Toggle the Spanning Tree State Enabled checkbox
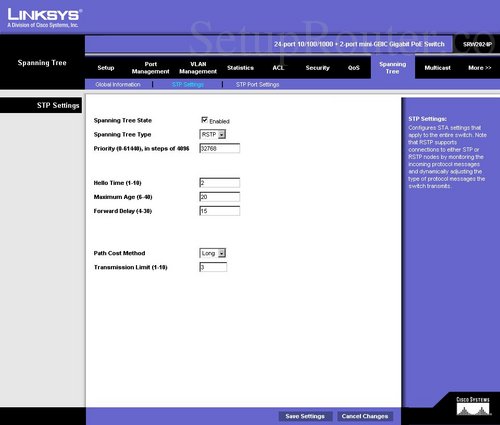The height and width of the screenshot is (425, 500). (x=204, y=120)
